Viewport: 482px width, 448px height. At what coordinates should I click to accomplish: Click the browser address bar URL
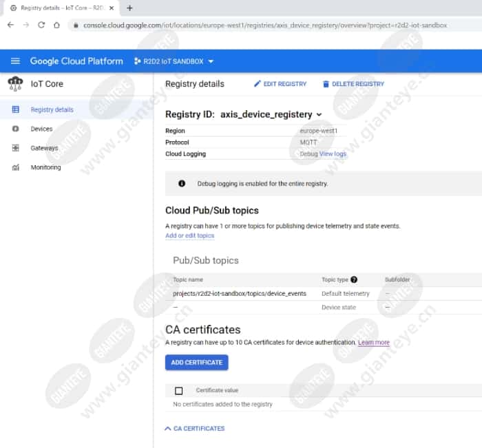(x=265, y=25)
